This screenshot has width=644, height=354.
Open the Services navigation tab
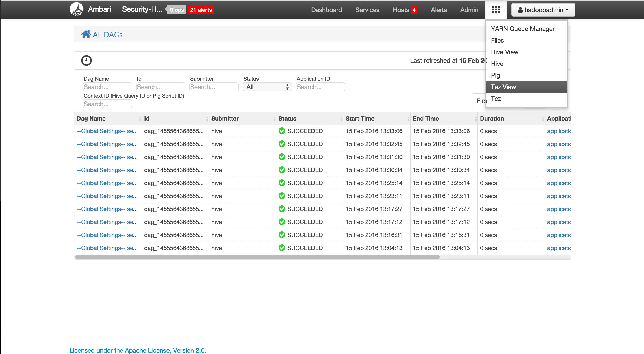pos(367,10)
